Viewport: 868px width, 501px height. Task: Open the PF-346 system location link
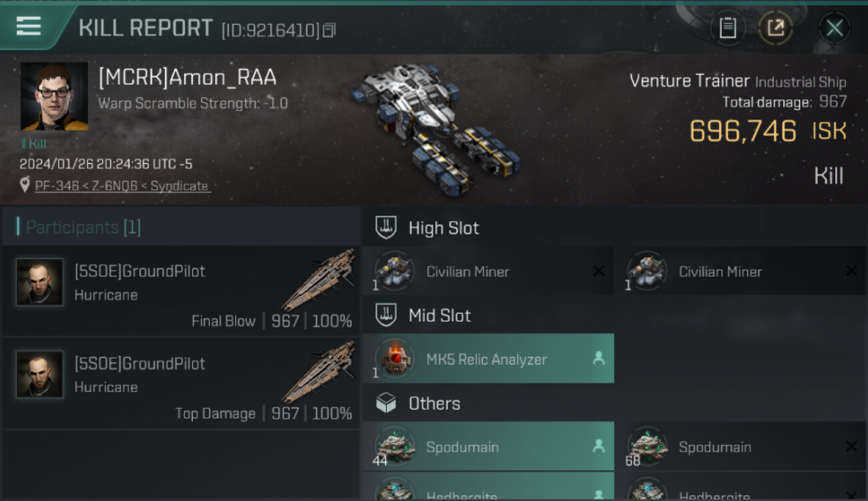coord(122,186)
